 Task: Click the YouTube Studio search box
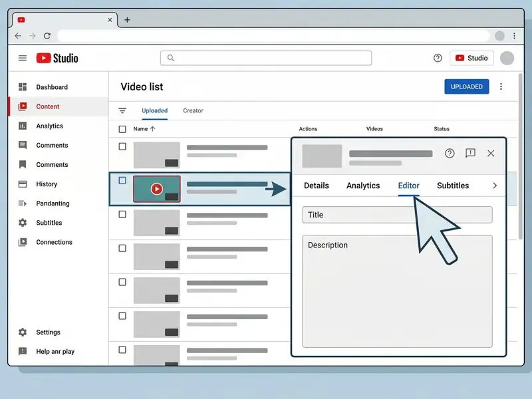pyautogui.click(x=266, y=58)
